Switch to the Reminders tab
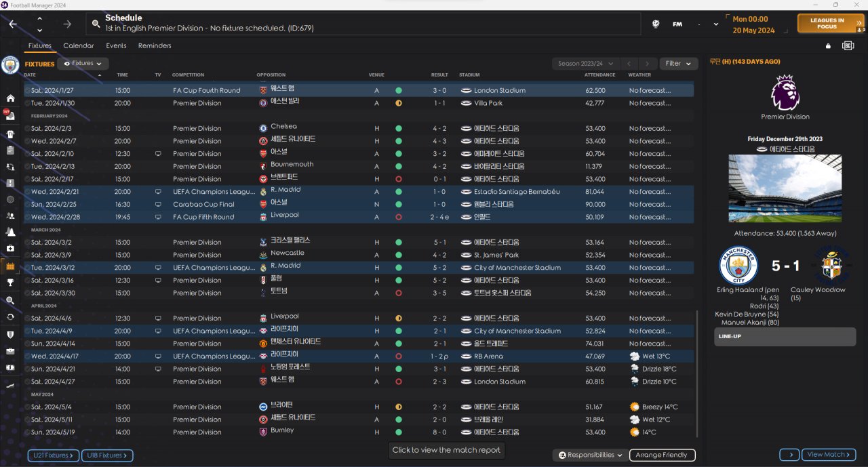 click(155, 45)
